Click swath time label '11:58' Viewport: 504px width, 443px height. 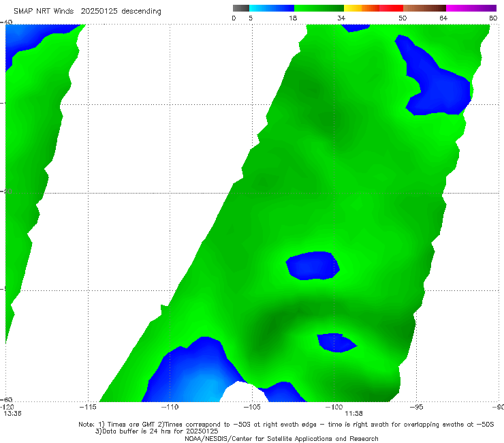click(x=353, y=414)
